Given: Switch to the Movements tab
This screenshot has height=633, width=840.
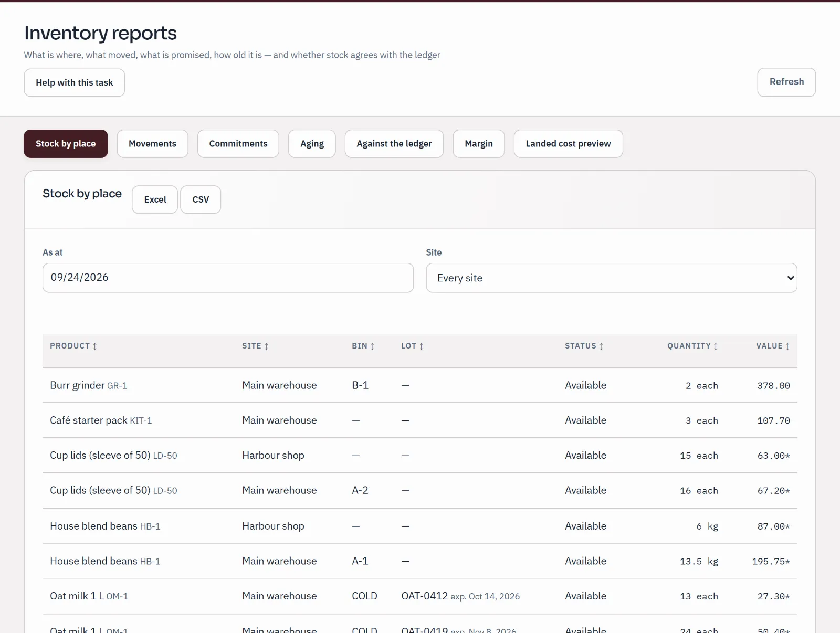Looking at the screenshot, I should (x=152, y=144).
